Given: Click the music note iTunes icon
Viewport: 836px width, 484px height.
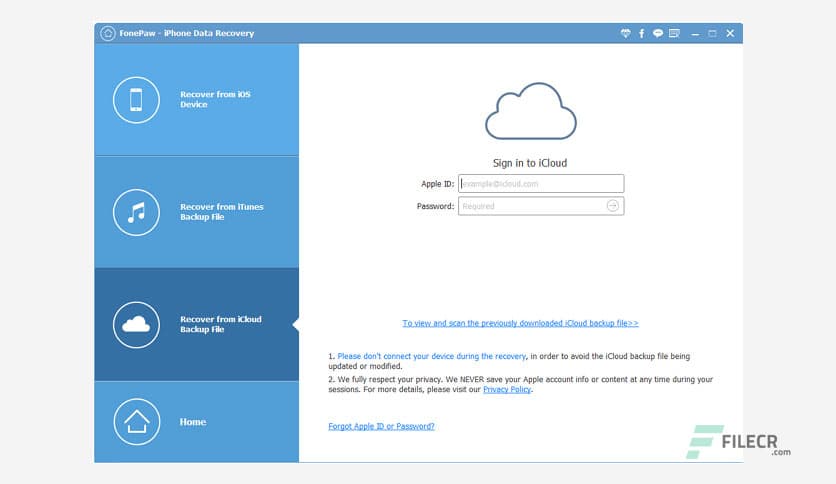Looking at the screenshot, I should (x=137, y=212).
